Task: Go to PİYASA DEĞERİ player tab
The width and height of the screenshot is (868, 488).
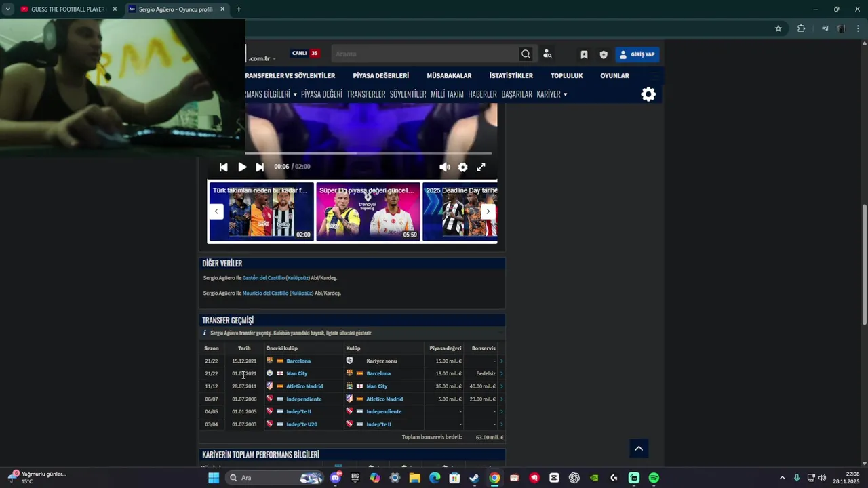Action: pyautogui.click(x=321, y=94)
